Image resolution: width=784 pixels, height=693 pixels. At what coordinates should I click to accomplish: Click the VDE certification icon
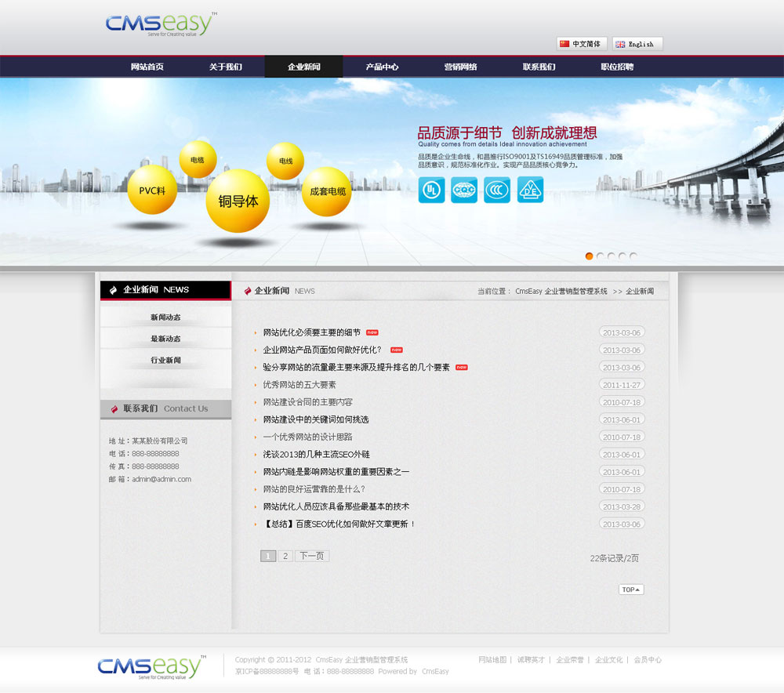point(530,190)
